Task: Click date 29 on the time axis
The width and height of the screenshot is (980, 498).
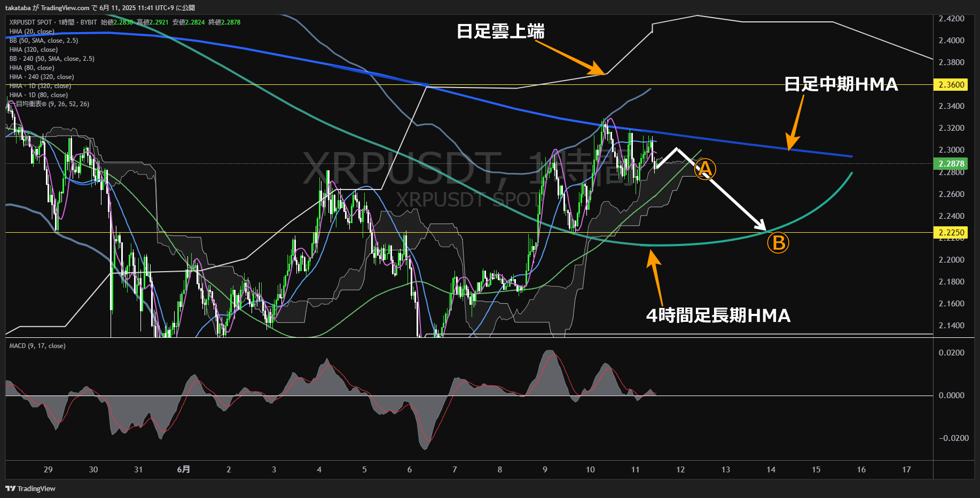Action: pos(48,470)
